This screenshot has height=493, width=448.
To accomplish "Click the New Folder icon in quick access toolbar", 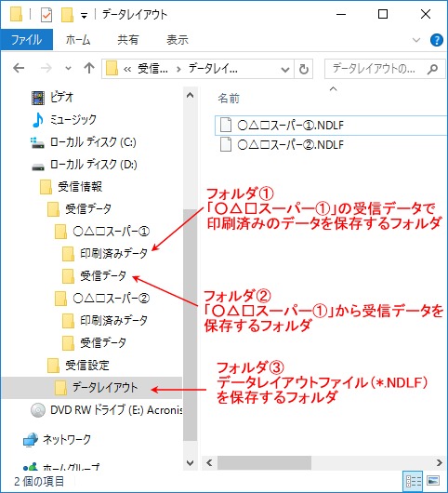I will click(67, 15).
